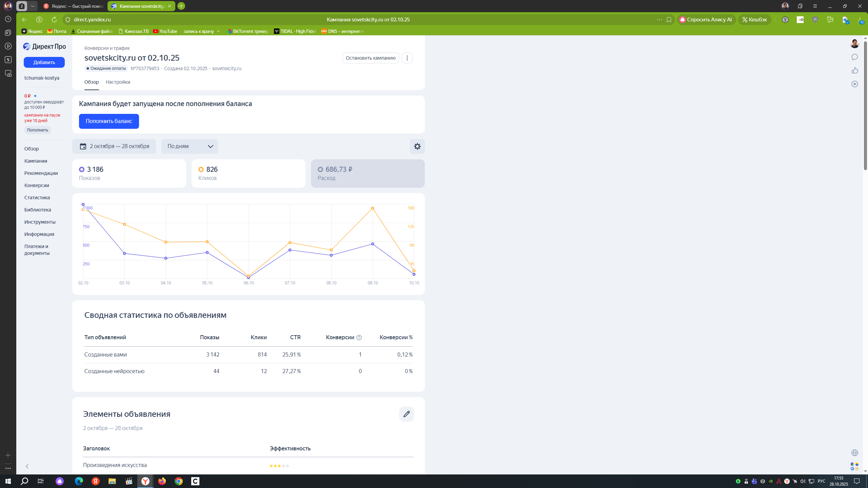The image size is (868, 488).
Task: Expand the По дням grouping dropdown
Action: pyautogui.click(x=190, y=146)
